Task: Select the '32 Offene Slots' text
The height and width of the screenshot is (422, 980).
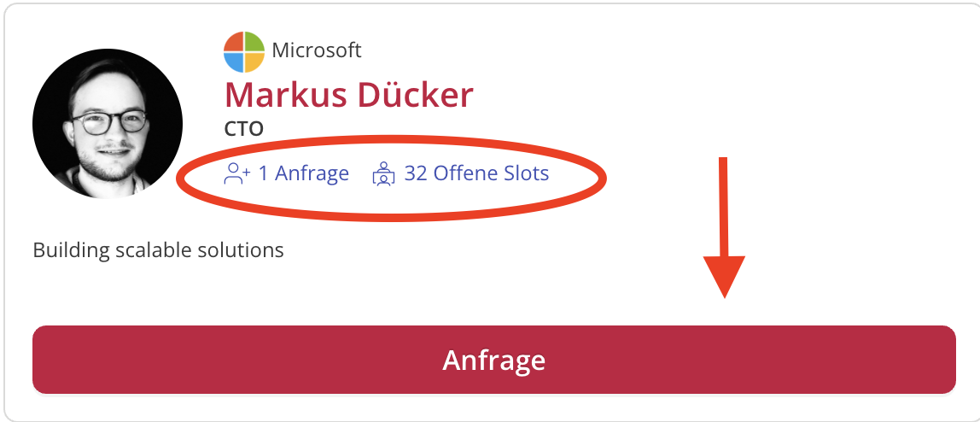Action: (477, 173)
